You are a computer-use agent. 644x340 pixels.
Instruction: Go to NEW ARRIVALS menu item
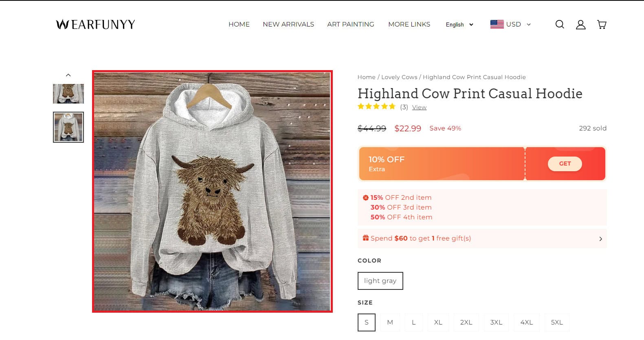pos(288,24)
